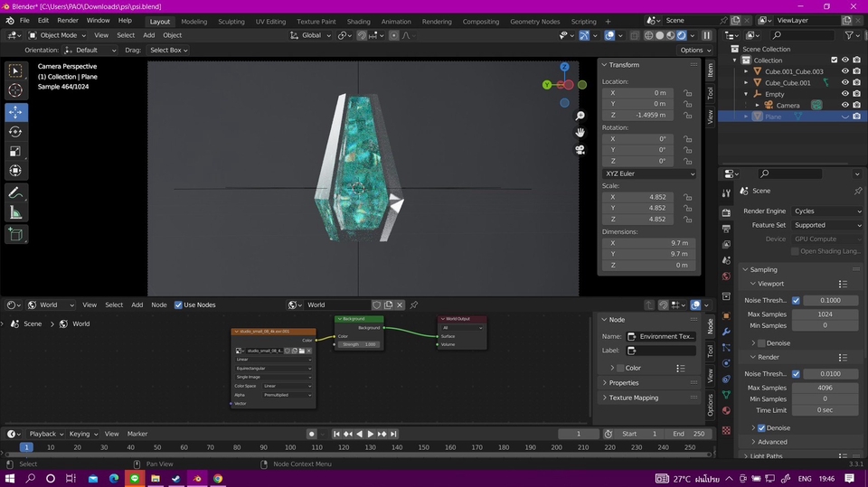The width and height of the screenshot is (868, 487).
Task: Toggle Render Noise Threshold checkbox
Action: click(x=796, y=374)
